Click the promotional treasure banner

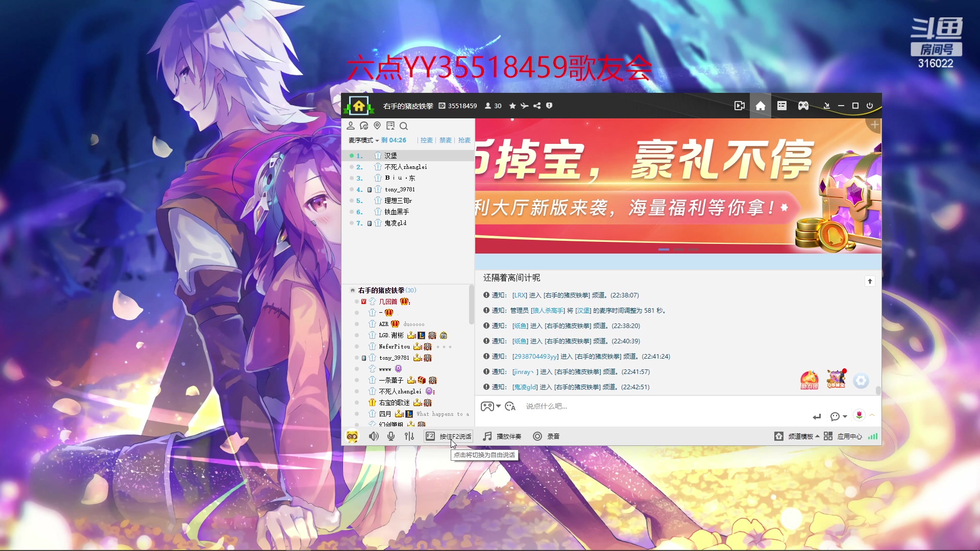pos(678,186)
